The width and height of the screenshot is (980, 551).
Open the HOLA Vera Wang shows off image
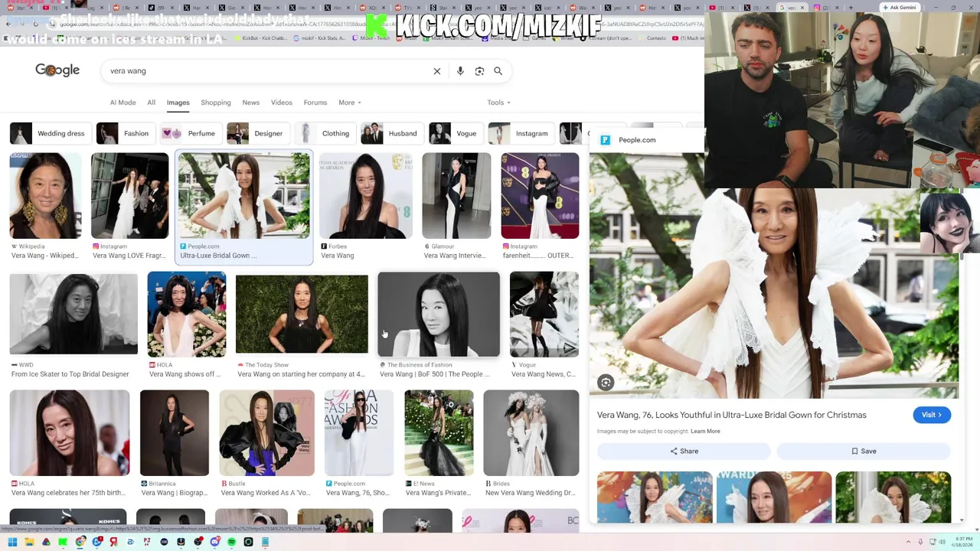(x=187, y=314)
